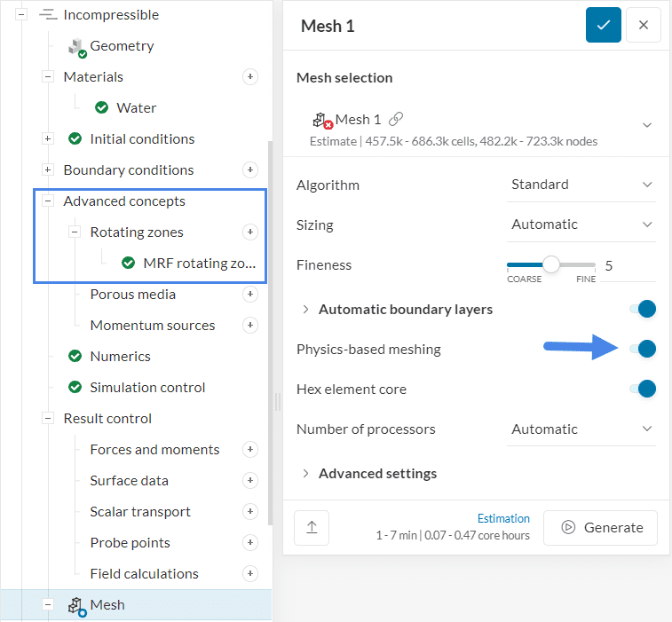Open Number of processors dropdown
672x622 pixels.
pyautogui.click(x=581, y=429)
